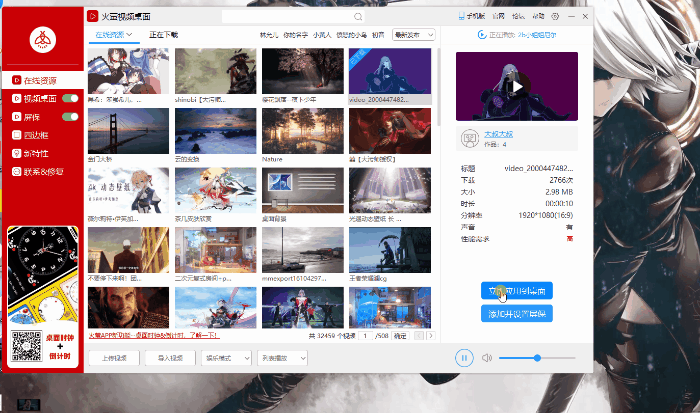The width and height of the screenshot is (700, 413).
Task: Open 在线资源 in the sidebar
Action: pos(40,80)
